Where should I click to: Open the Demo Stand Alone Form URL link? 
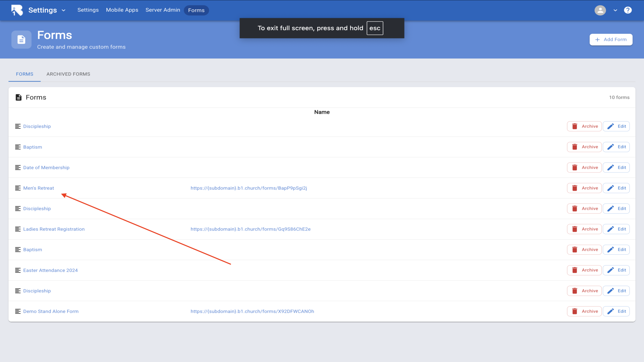coord(252,311)
